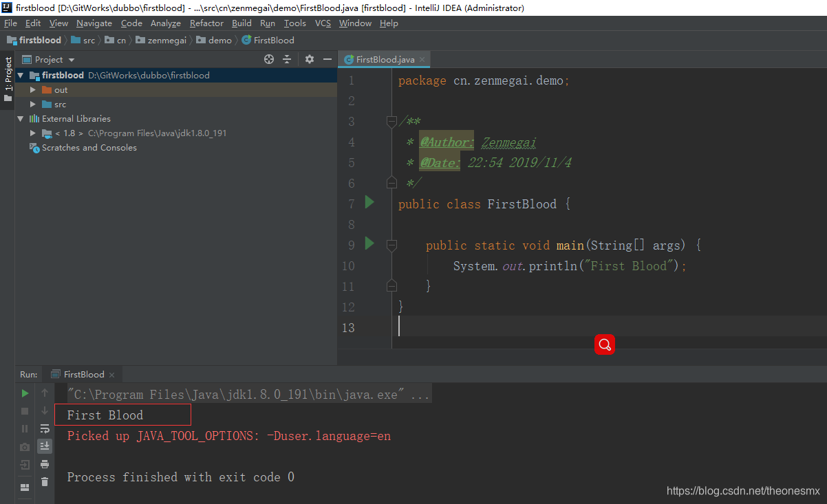Click the Down the Stack Trace arrow

(x=45, y=411)
